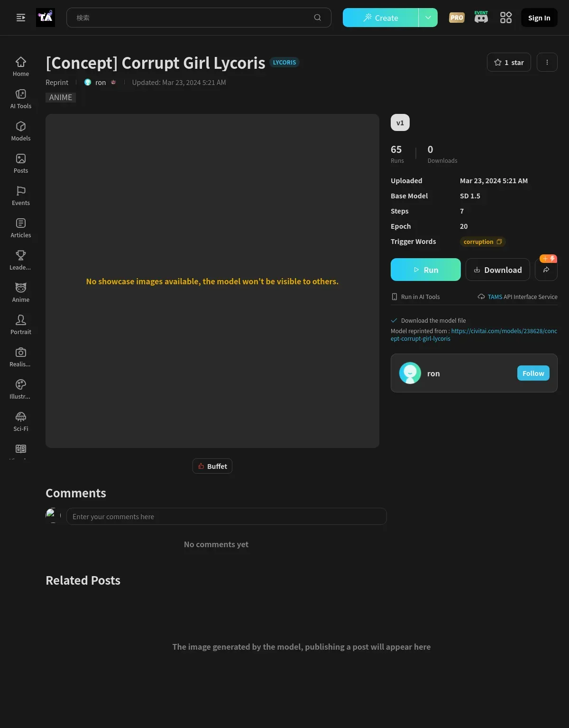Click the Sign In button
Image resolution: width=569 pixels, height=728 pixels.
coord(539,18)
